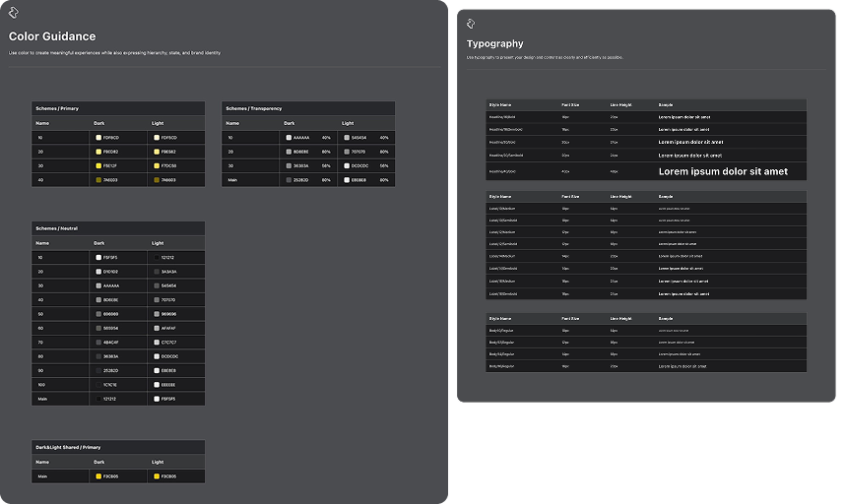Click the logo icon above Color Guidance
The height and width of the screenshot is (504, 845).
point(14,13)
